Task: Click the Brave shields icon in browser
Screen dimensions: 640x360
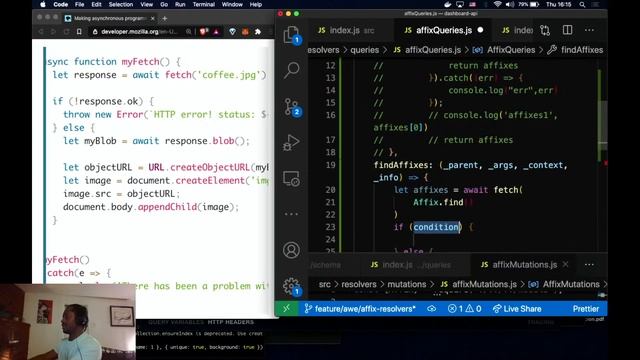Action: (204, 31)
